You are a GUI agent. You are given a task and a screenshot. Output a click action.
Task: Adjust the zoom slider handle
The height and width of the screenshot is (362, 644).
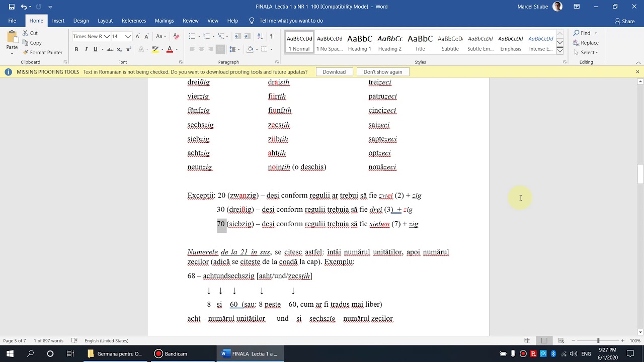click(x=598, y=340)
